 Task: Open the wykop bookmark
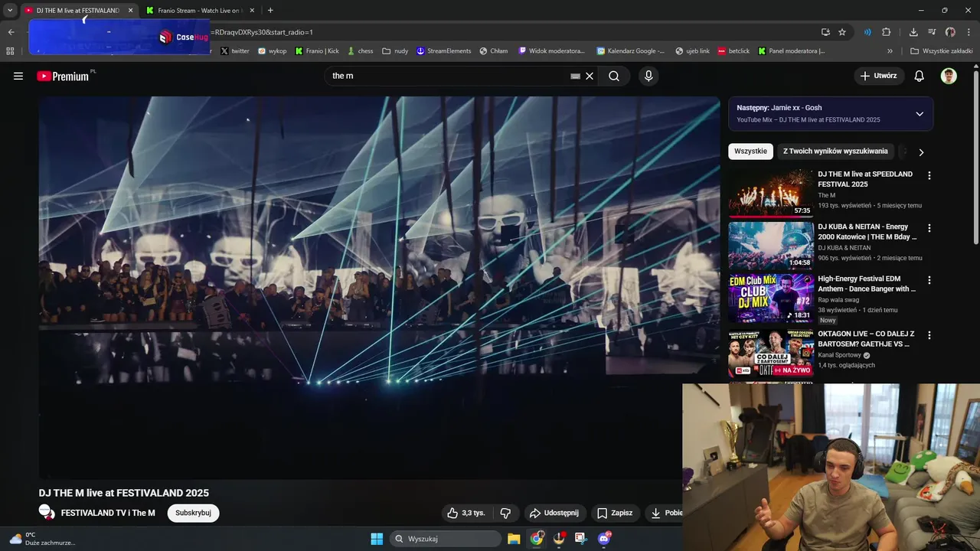[x=272, y=51]
